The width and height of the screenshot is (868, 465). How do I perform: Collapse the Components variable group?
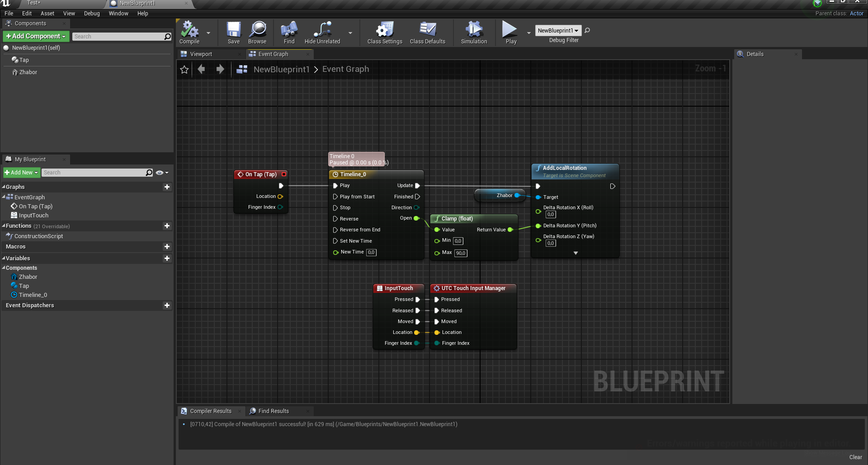point(4,268)
